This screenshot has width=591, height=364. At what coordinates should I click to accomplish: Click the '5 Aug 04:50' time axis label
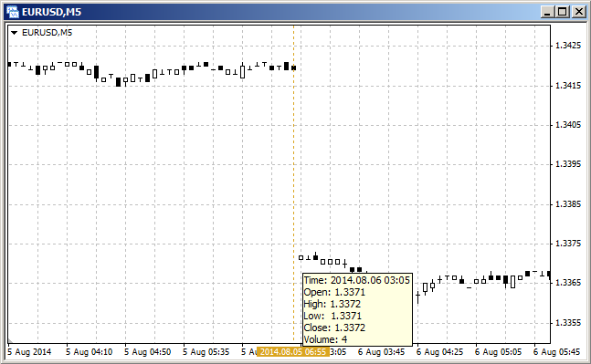147,352
